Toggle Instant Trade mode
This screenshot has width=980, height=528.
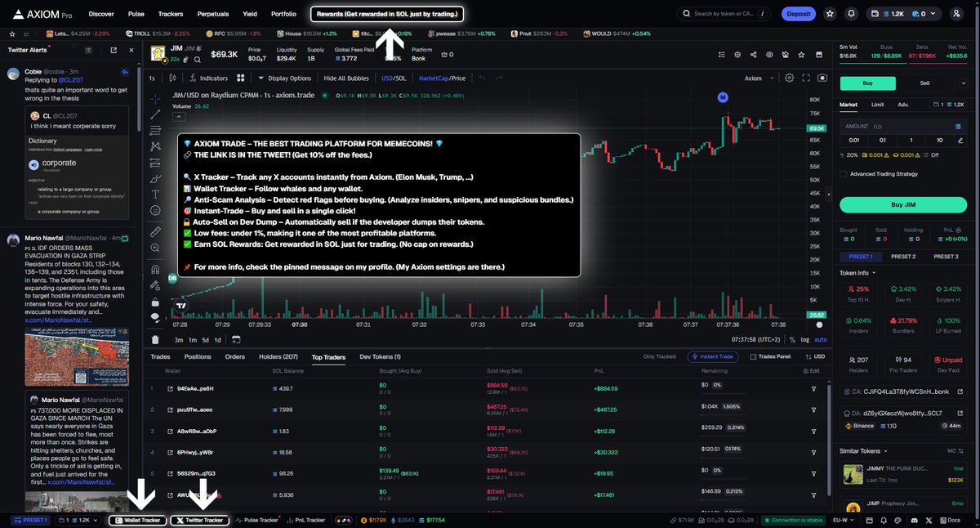[x=715, y=356]
